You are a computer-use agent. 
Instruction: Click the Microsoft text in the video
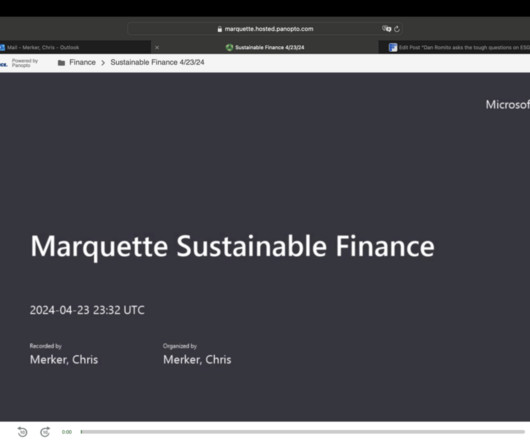(508, 104)
